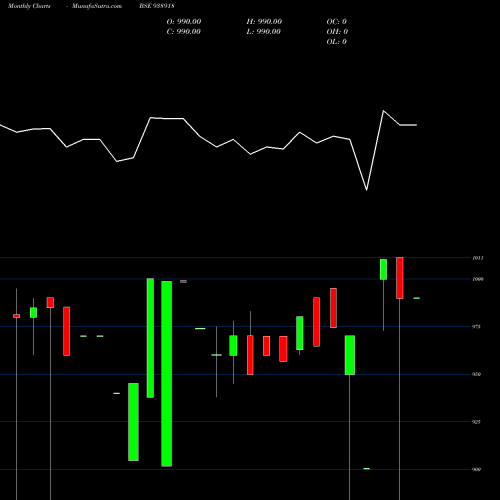This screenshot has height=500, width=500.
Task: Click the highest peak of the white line chart
Action: (383, 111)
